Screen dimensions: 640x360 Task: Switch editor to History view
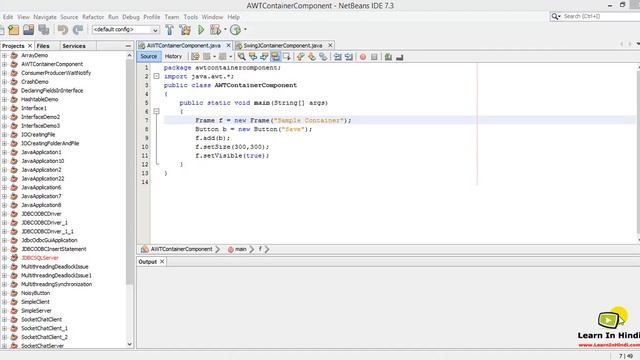tap(173, 56)
